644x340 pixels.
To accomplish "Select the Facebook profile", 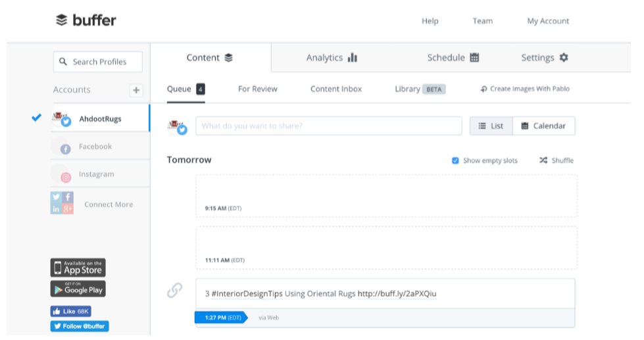I will (100, 146).
